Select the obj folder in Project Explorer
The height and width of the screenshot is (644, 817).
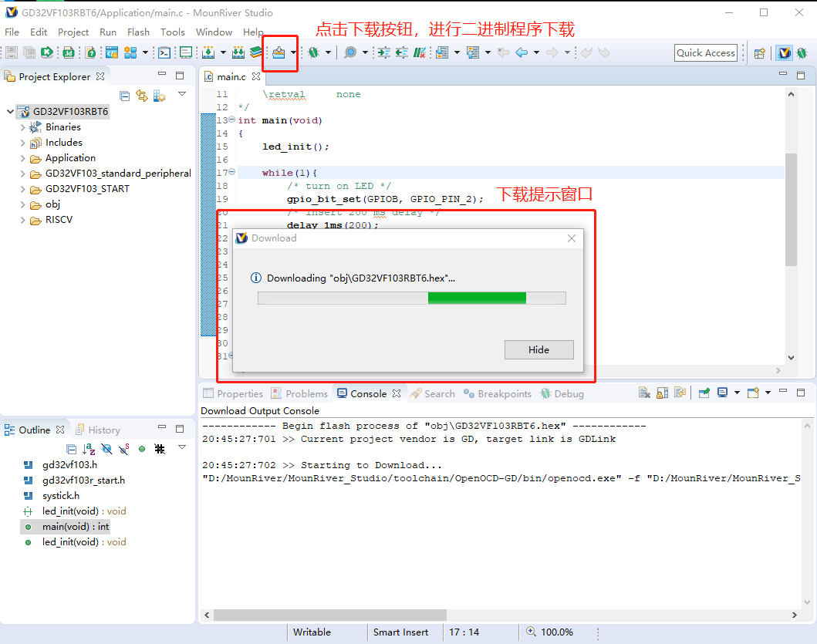pyautogui.click(x=52, y=204)
